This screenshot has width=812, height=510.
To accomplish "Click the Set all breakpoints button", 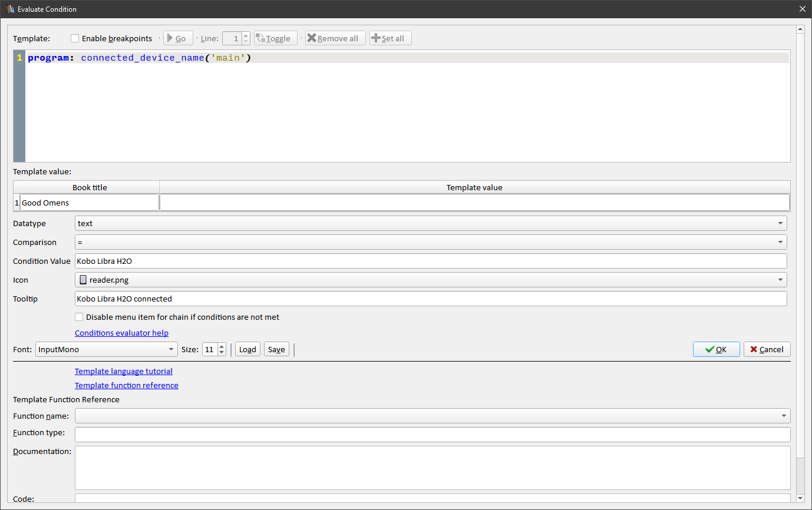I will pyautogui.click(x=390, y=38).
